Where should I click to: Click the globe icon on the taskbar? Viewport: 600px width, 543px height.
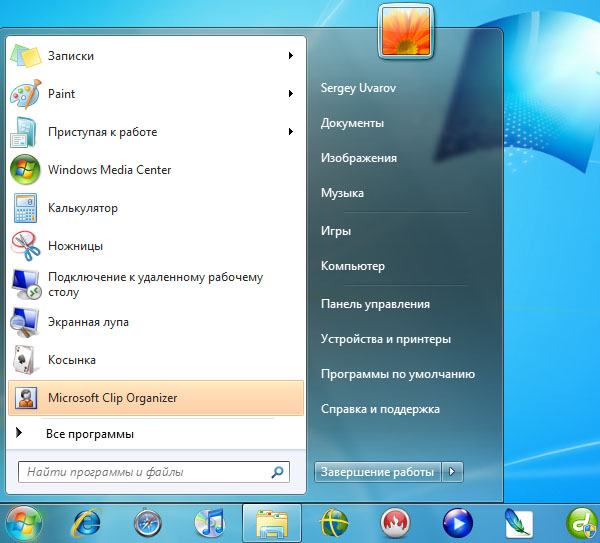334,523
